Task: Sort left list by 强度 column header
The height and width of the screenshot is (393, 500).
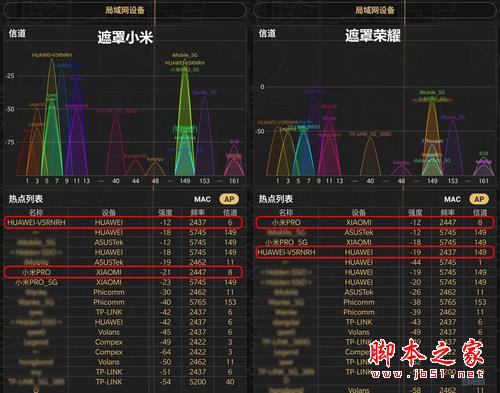Action: click(165, 212)
